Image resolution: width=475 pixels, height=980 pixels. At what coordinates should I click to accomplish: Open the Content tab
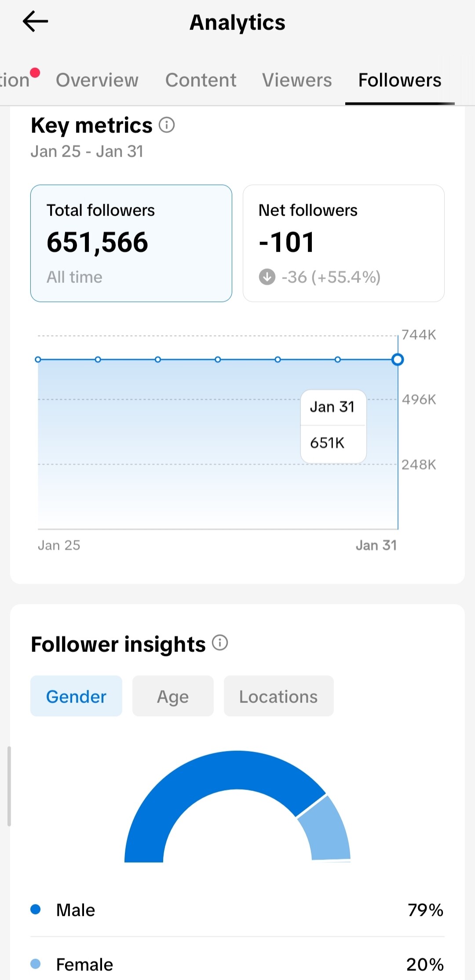tap(201, 80)
